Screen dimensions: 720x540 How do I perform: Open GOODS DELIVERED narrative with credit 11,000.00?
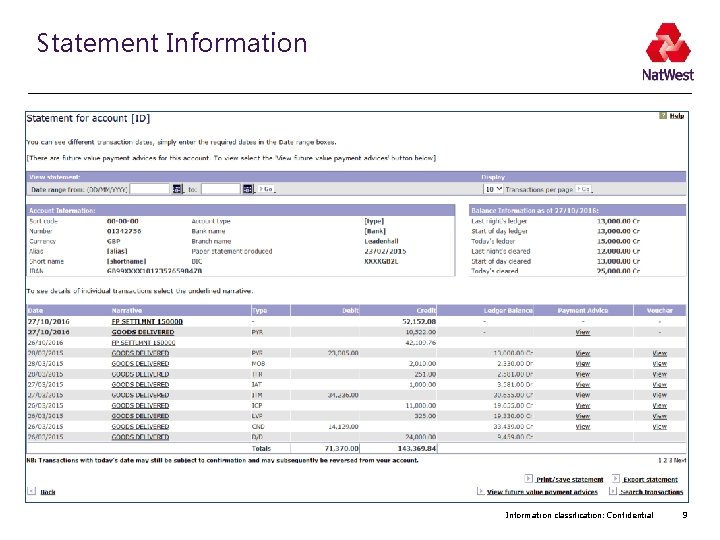pos(141,406)
